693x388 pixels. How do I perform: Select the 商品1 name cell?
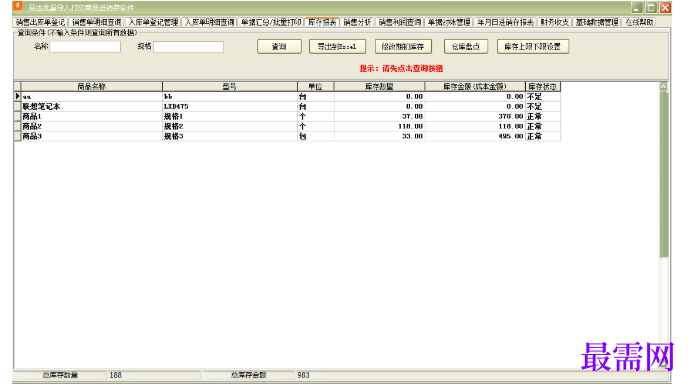tap(92, 117)
